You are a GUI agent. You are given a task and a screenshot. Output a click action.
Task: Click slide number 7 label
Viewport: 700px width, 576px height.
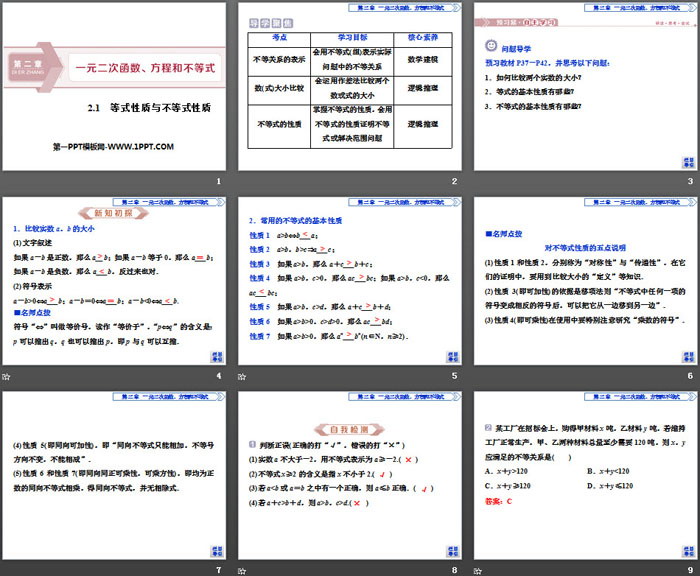[218, 570]
